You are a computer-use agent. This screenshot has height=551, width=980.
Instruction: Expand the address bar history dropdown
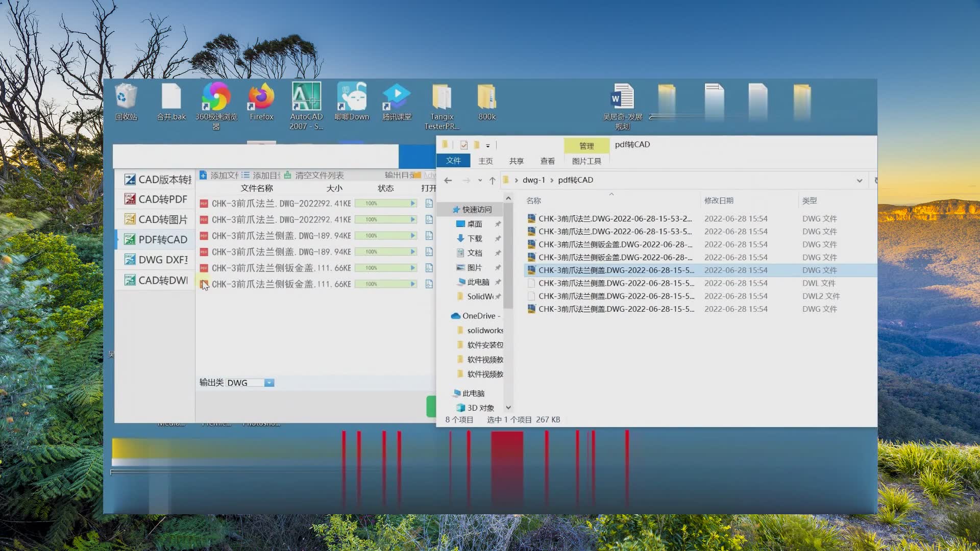860,181
